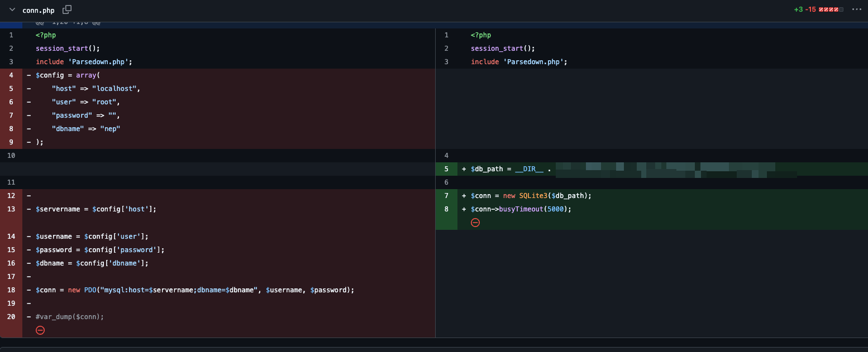Click the conn.php file name in header
The height and width of the screenshot is (352, 868).
(39, 11)
